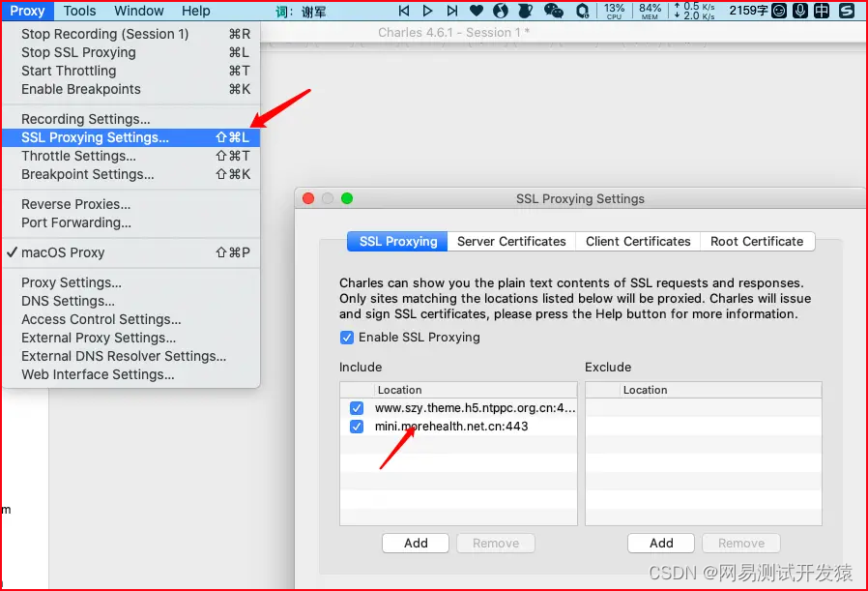Screen dimensions: 868x591
Task: Open Proxy Settings...
Action: tap(130, 282)
